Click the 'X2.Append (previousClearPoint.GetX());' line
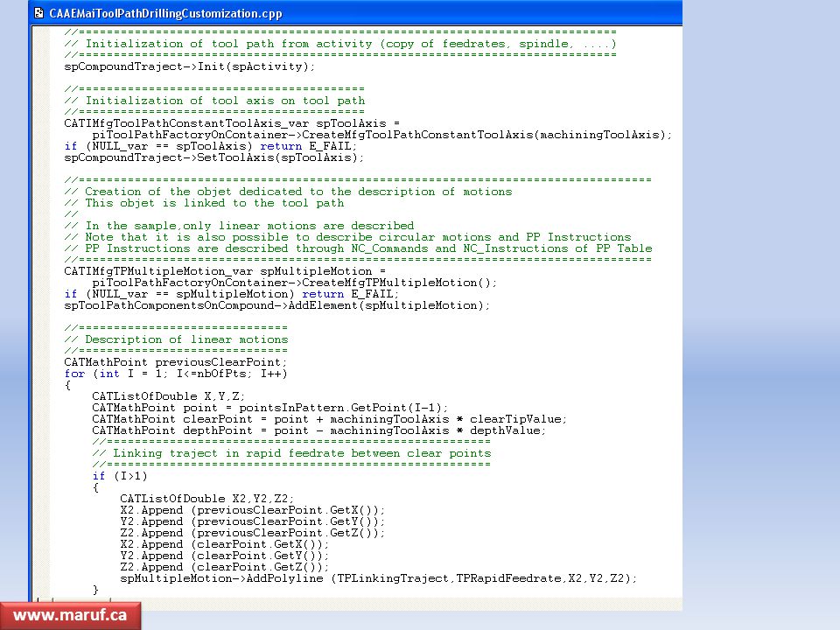This screenshot has width=840, height=630. [x=252, y=510]
